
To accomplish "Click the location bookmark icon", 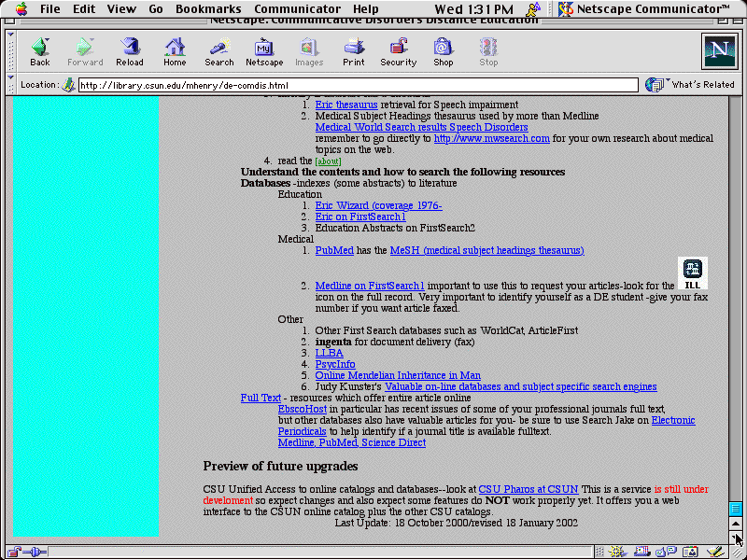I will (68, 85).
